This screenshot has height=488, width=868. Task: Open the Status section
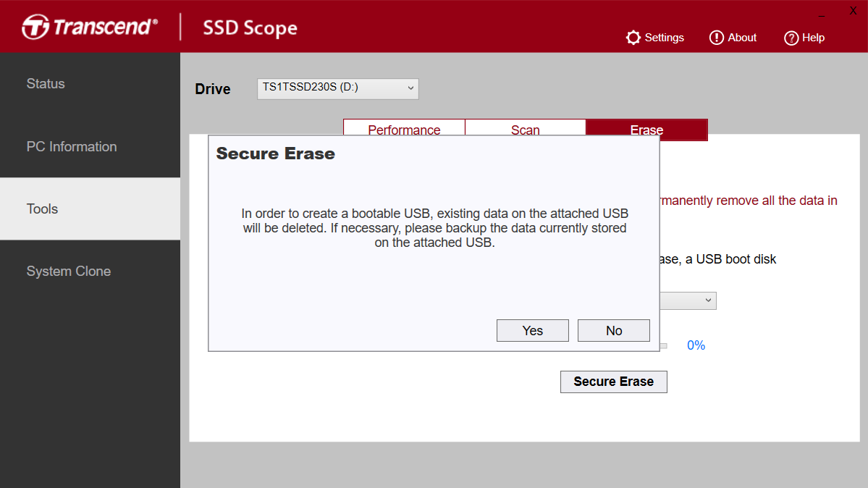(90, 84)
